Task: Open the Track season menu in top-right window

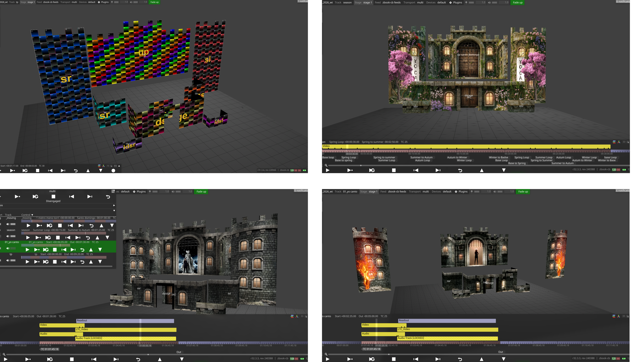Action: click(343, 3)
